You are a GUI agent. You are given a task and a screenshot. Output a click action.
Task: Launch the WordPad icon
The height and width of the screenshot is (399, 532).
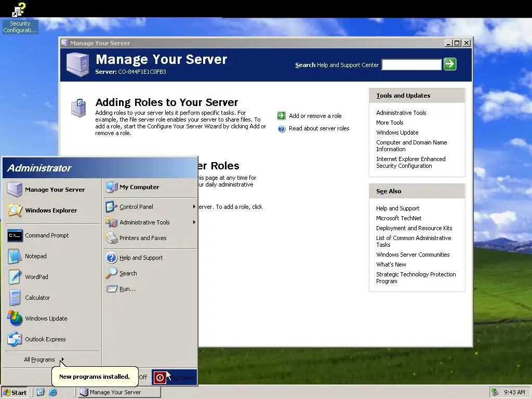coord(15,277)
